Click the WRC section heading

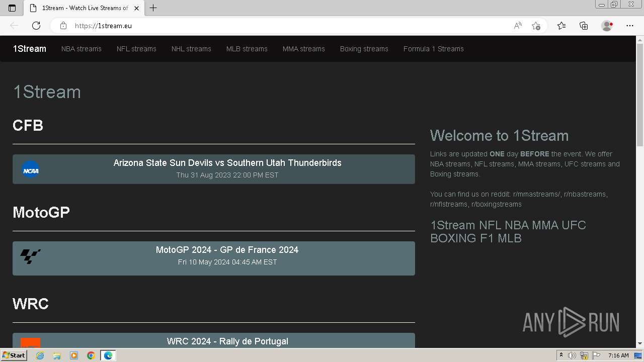pyautogui.click(x=31, y=304)
